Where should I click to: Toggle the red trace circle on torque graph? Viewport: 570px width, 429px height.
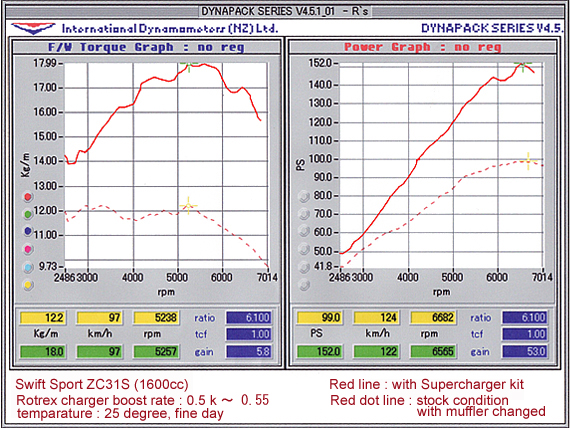[x=28, y=197]
